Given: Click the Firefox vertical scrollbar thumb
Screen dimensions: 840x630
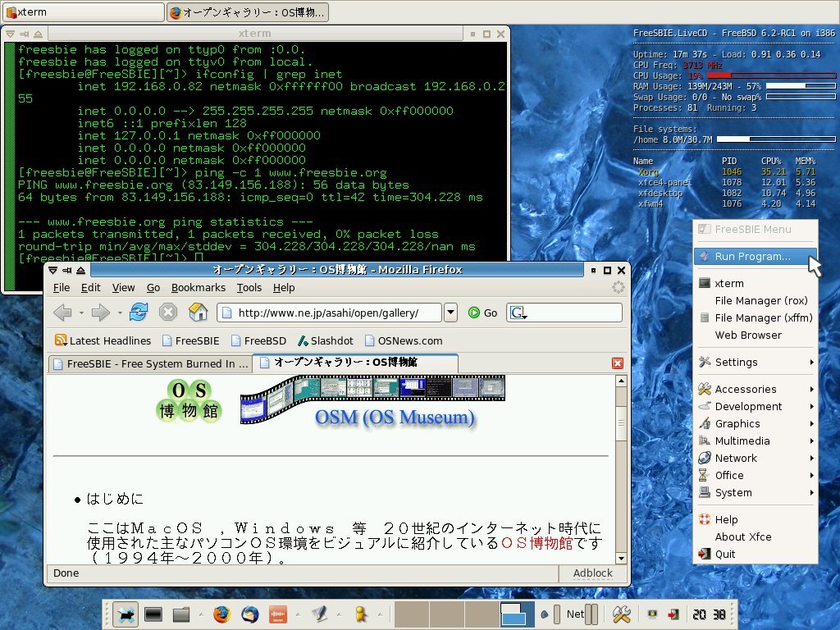Looking at the screenshot, I should click(x=621, y=425).
